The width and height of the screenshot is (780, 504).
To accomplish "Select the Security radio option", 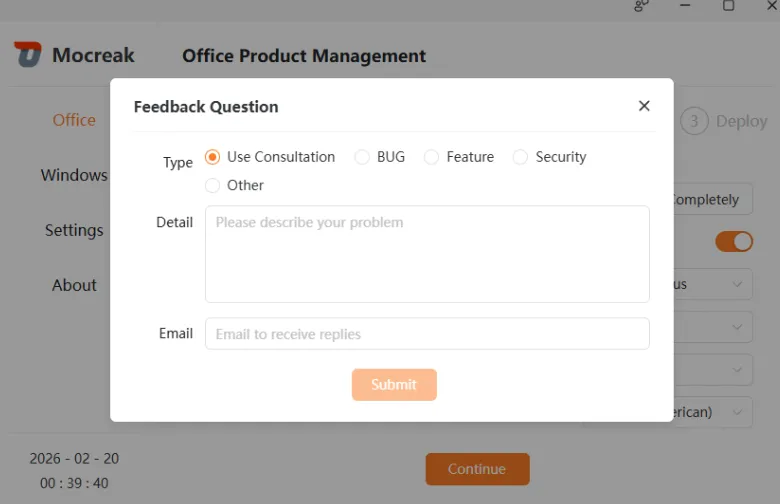I will click(x=520, y=157).
